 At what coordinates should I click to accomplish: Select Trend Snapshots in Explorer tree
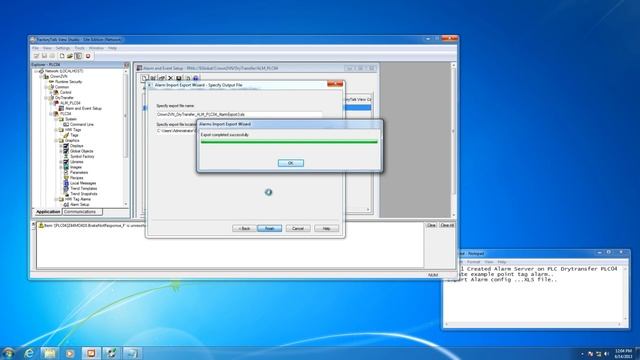[x=84, y=194]
